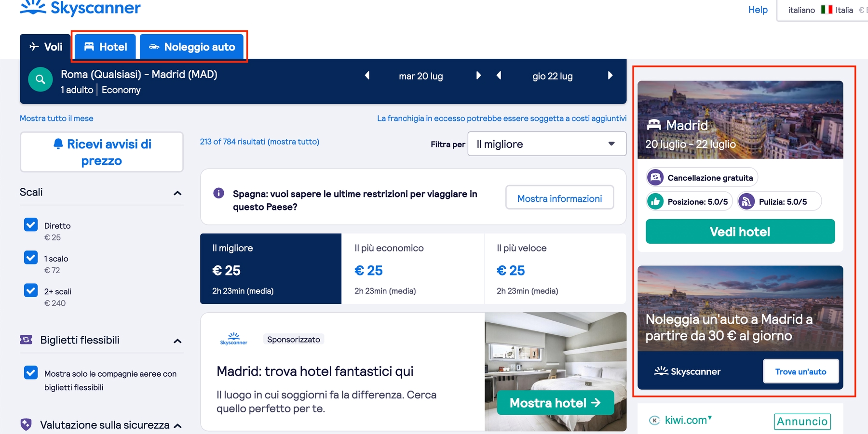
Task: Click the 1 adulto passenger text
Action: coord(77,90)
